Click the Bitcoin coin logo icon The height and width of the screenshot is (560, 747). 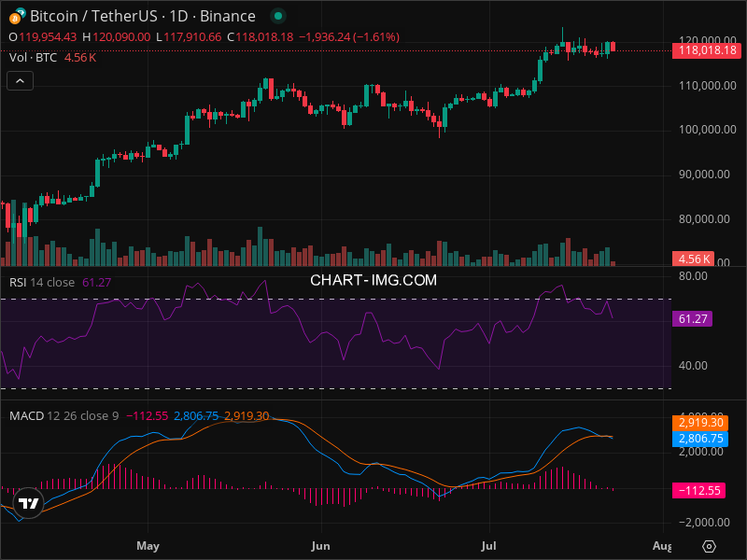point(17,16)
